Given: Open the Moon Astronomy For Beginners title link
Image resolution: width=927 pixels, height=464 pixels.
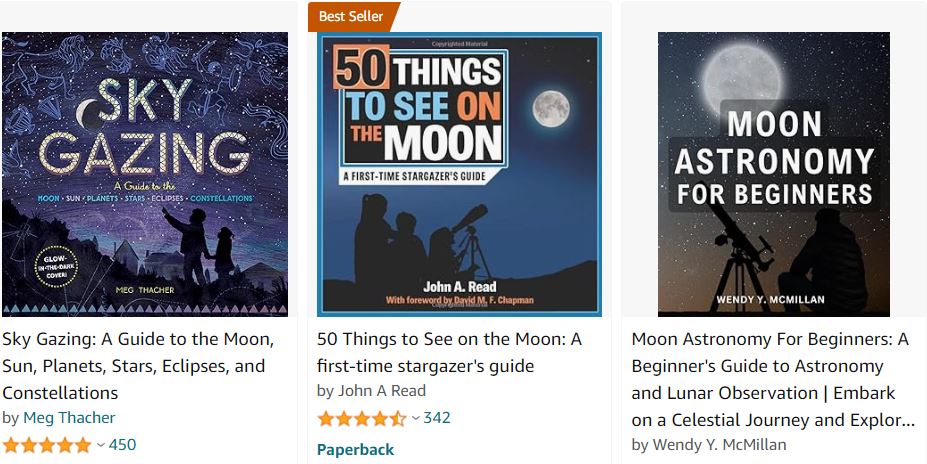Looking at the screenshot, I should pos(770,379).
